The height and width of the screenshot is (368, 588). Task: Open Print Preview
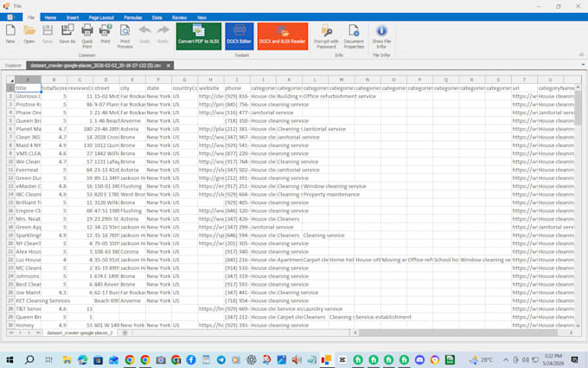(x=125, y=36)
